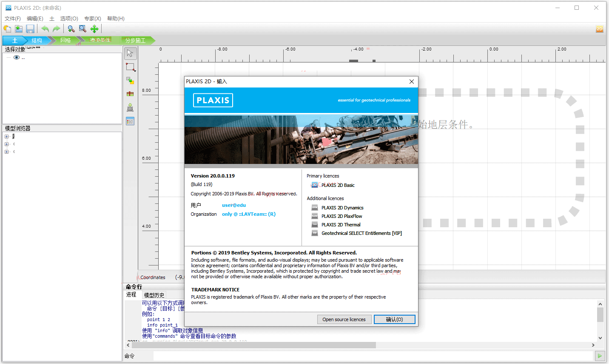Switch to the 模型历史 tab
The image size is (609, 364).
[154, 295]
